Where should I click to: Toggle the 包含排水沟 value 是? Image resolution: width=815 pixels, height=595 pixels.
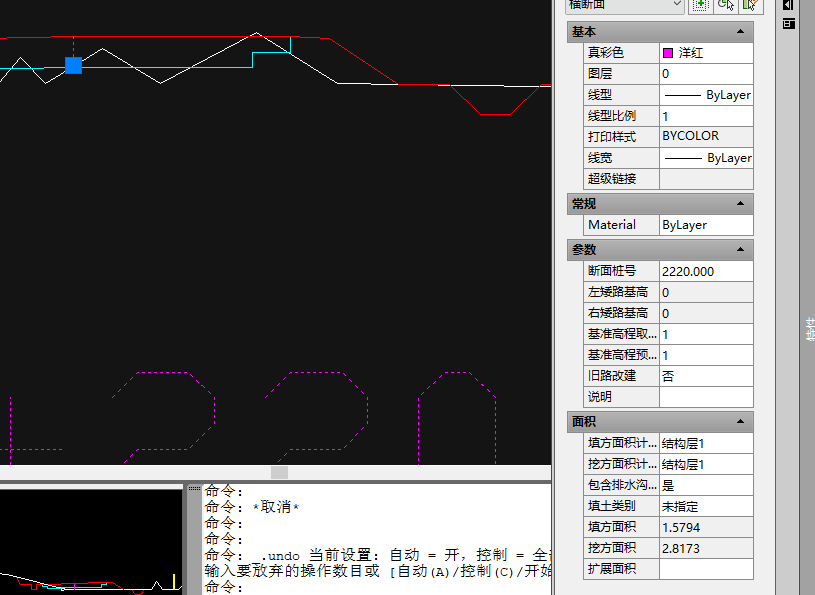point(706,485)
